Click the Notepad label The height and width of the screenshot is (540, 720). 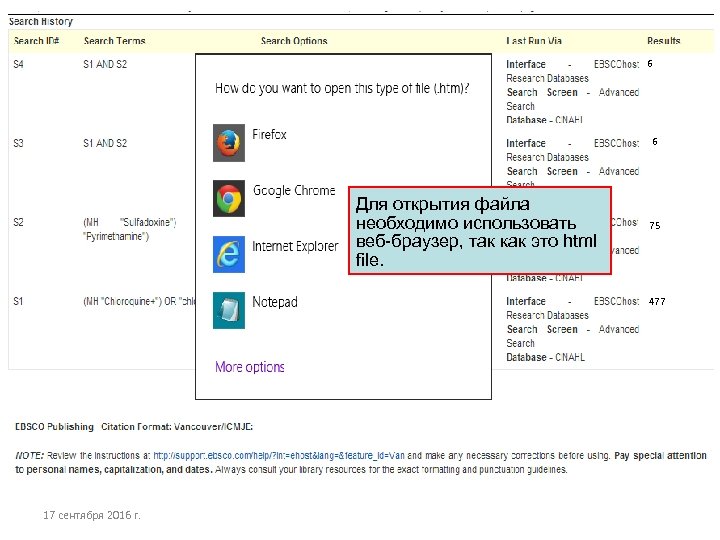[275, 302]
